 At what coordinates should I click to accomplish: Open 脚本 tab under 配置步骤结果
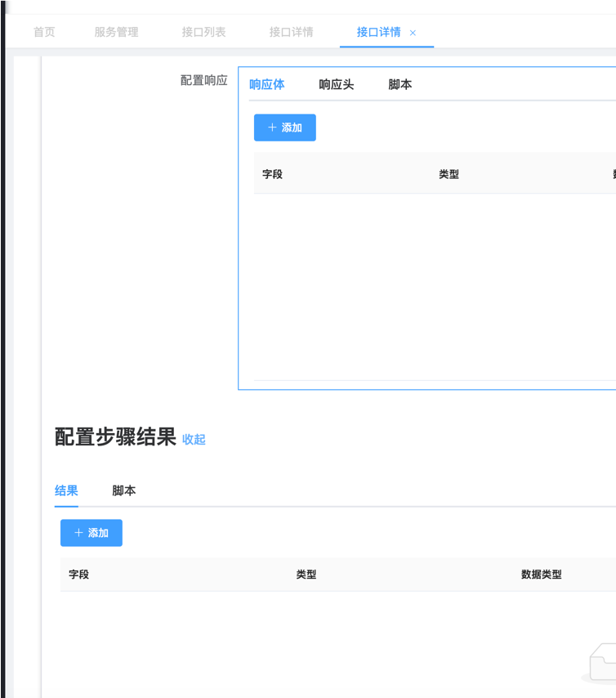123,490
